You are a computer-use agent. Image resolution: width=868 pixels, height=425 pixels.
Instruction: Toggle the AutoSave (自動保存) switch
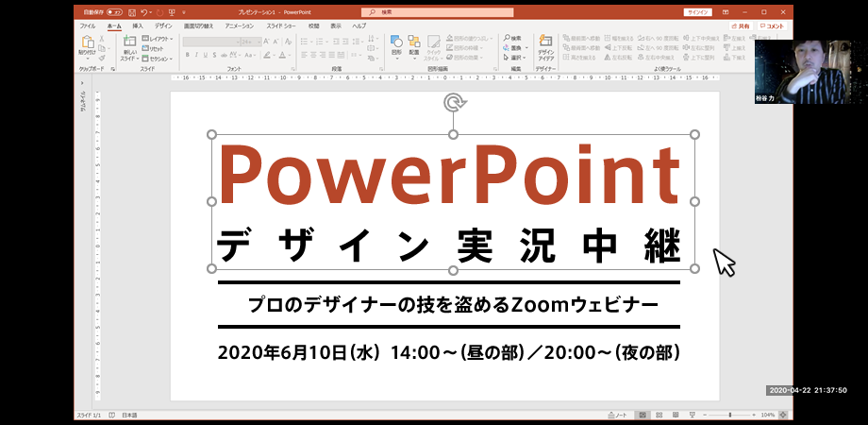pyautogui.click(x=114, y=11)
